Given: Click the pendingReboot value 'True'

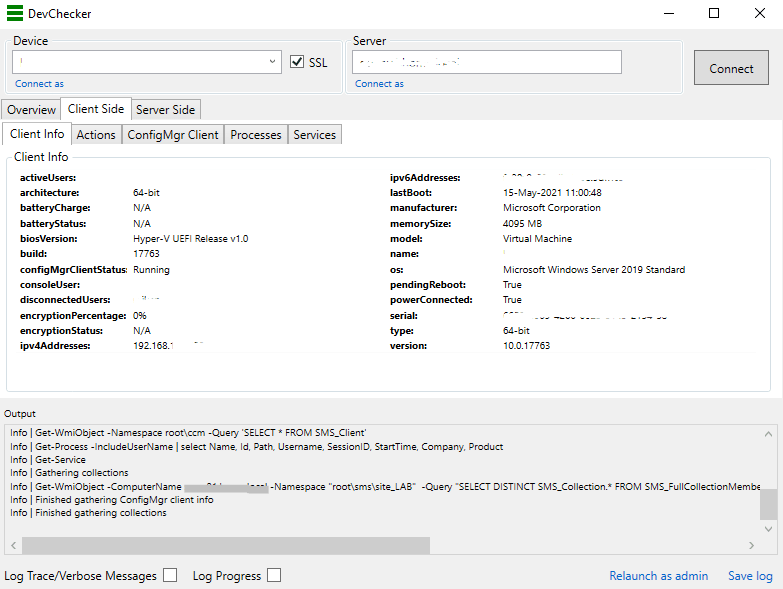Looking at the screenshot, I should pos(512,285).
